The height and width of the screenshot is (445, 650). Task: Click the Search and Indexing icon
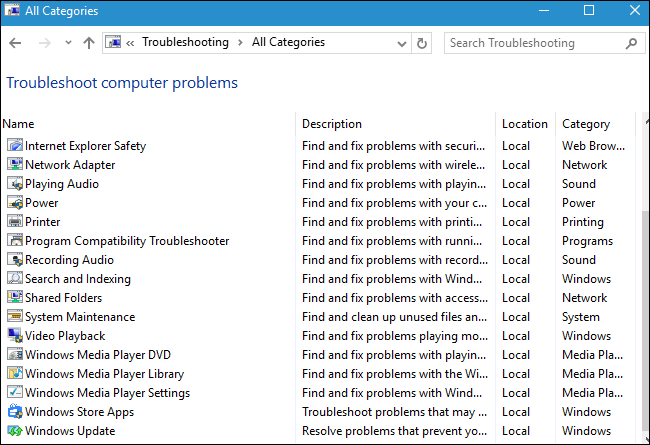click(x=14, y=279)
